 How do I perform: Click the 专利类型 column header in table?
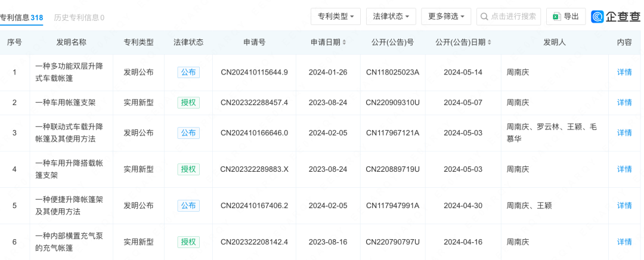click(x=138, y=42)
